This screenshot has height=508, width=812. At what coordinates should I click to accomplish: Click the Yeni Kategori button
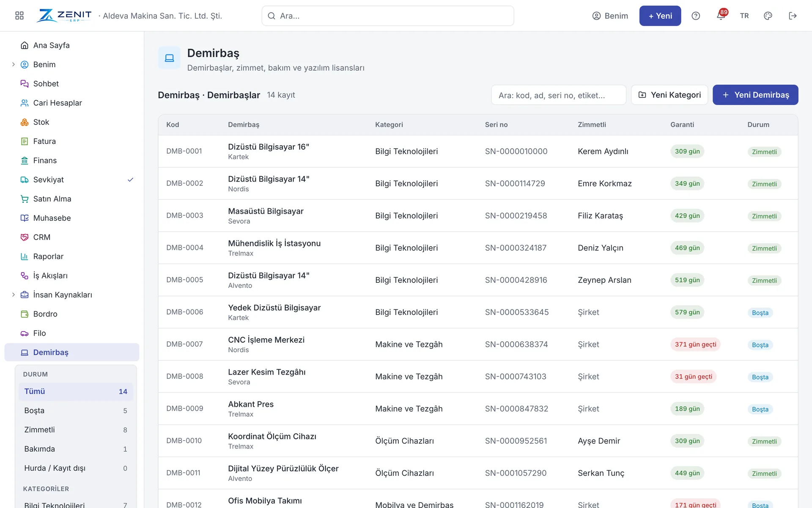(669, 95)
